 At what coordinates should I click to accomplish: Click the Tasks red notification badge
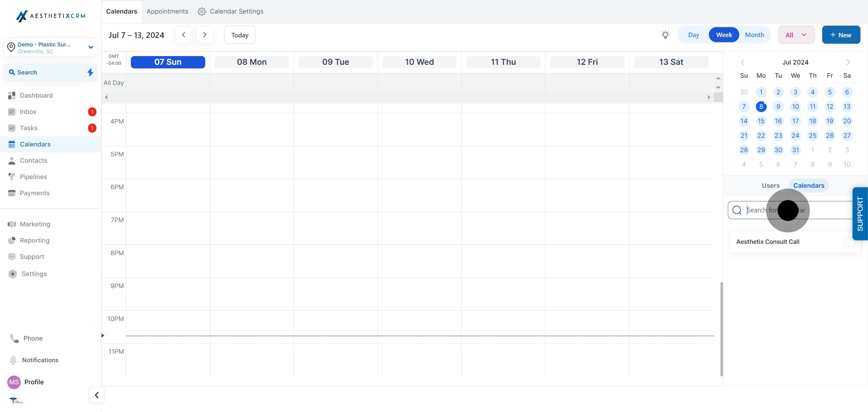pos(92,128)
